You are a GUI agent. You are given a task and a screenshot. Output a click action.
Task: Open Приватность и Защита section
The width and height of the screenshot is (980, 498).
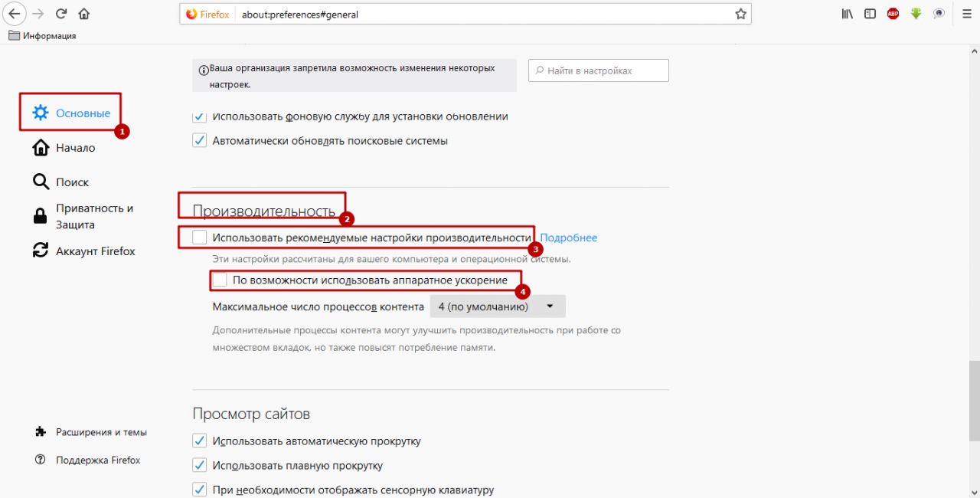pyautogui.click(x=83, y=217)
